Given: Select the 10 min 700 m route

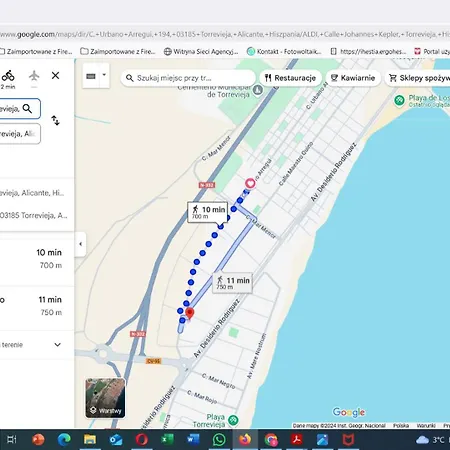Looking at the screenshot, I should click(x=37, y=259).
